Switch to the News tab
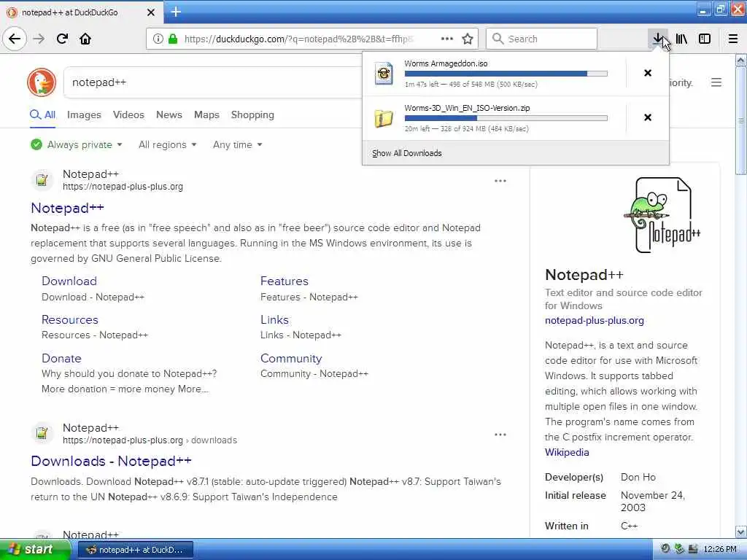Viewport: 747px width, 560px height. (x=169, y=114)
